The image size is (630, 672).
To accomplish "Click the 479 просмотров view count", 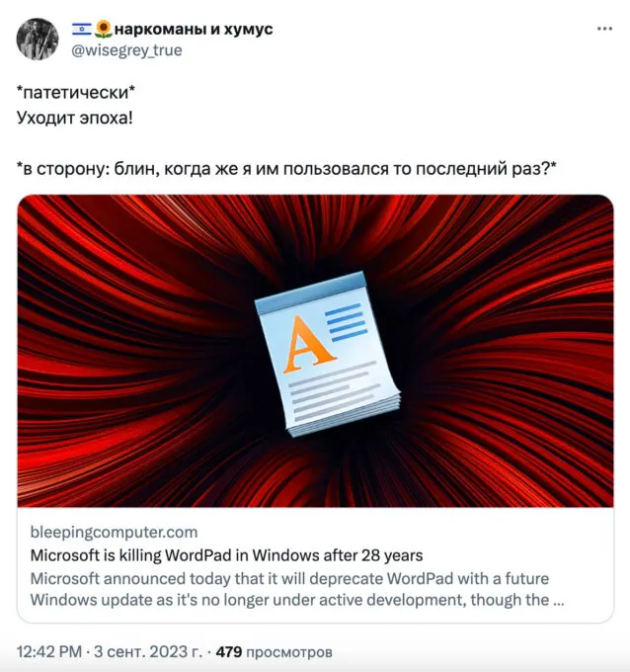I will (275, 652).
